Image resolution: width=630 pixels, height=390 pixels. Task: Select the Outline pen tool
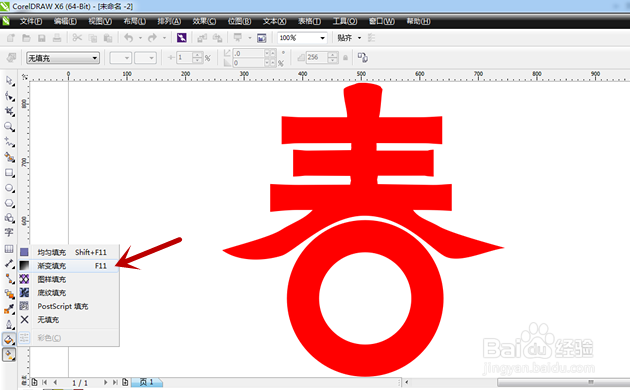[x=9, y=325]
